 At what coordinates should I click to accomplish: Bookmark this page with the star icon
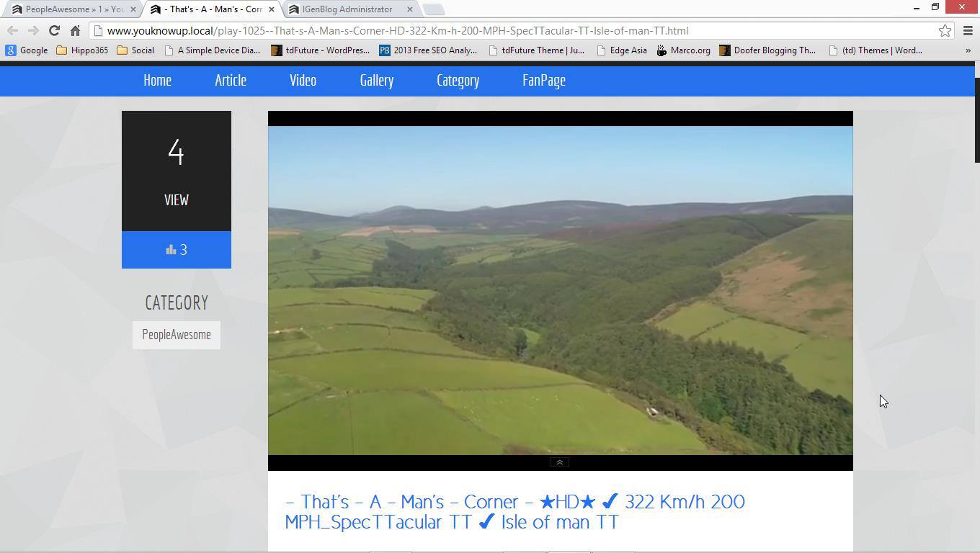945,31
